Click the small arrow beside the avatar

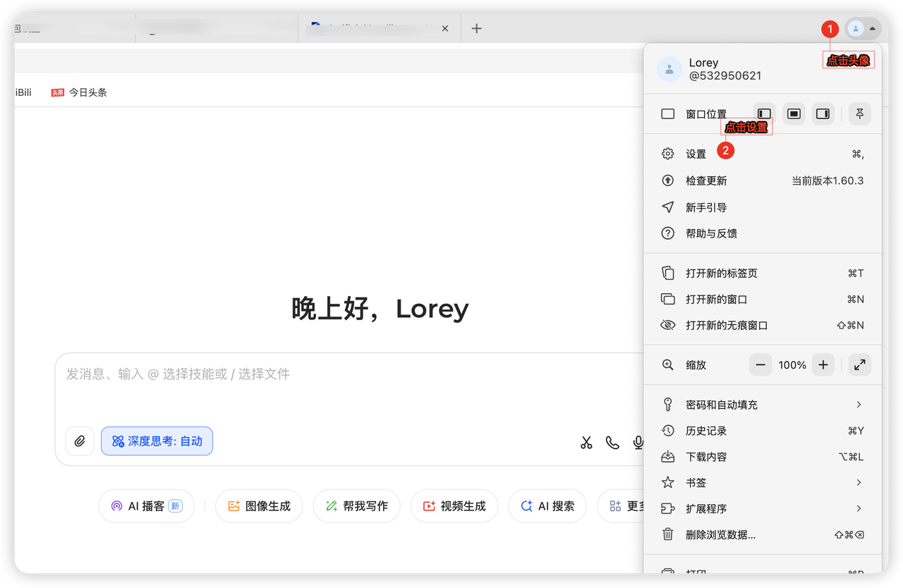point(873,29)
